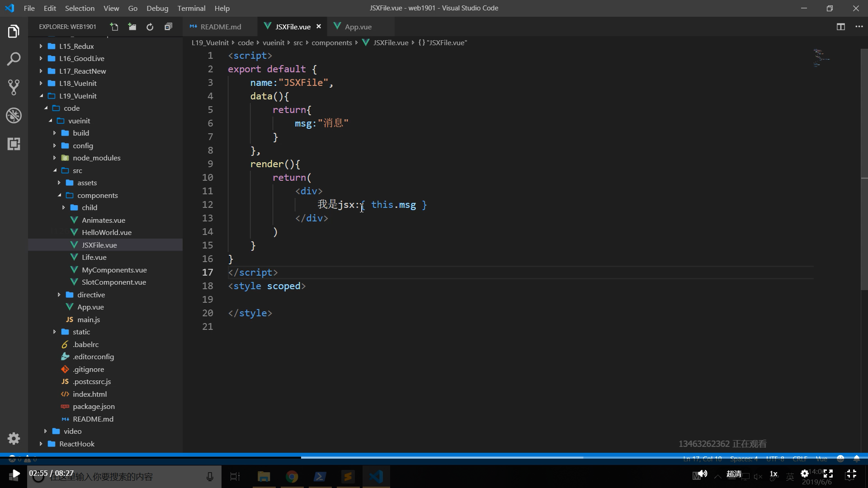This screenshot has width=868, height=488.
Task: Open the Manage gear in activity bar
Action: click(14, 438)
